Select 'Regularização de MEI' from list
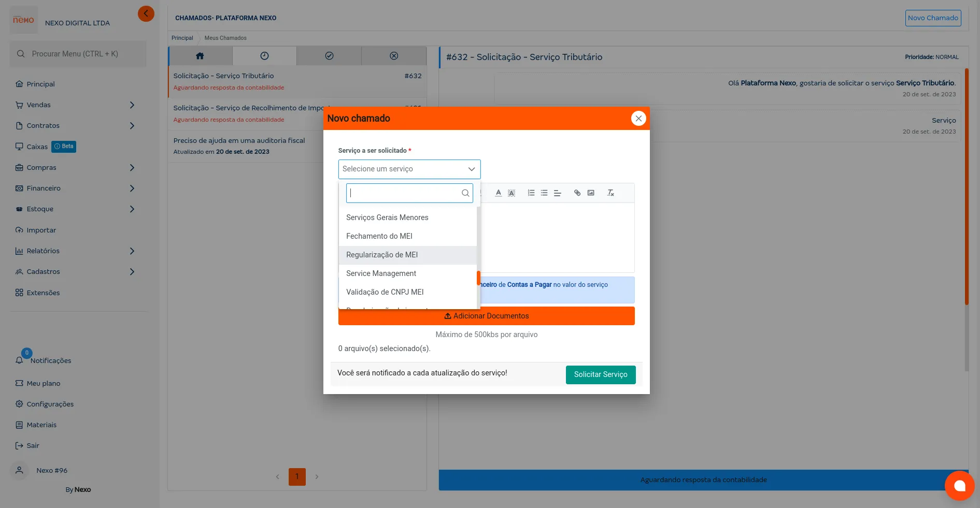The height and width of the screenshot is (508, 980). [382, 255]
